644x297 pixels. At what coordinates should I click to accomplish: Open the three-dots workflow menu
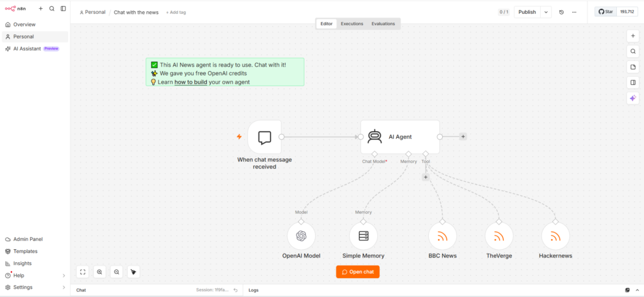point(574,13)
